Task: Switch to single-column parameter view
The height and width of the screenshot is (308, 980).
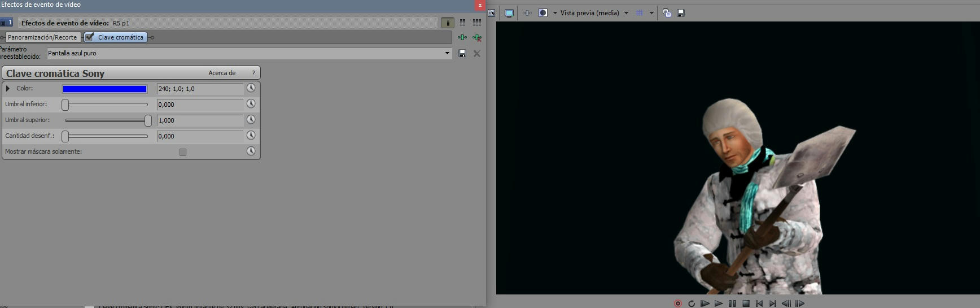Action: click(x=448, y=23)
